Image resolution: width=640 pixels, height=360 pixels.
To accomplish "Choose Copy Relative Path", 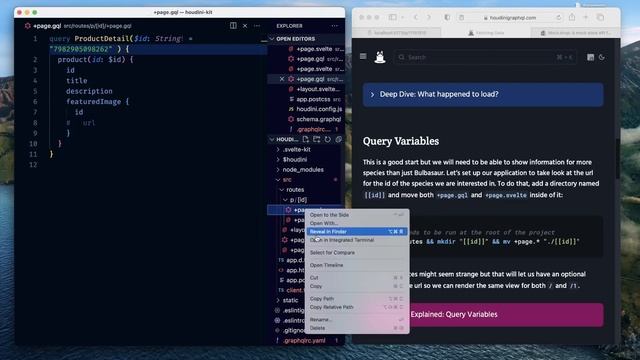I will pos(357,307).
